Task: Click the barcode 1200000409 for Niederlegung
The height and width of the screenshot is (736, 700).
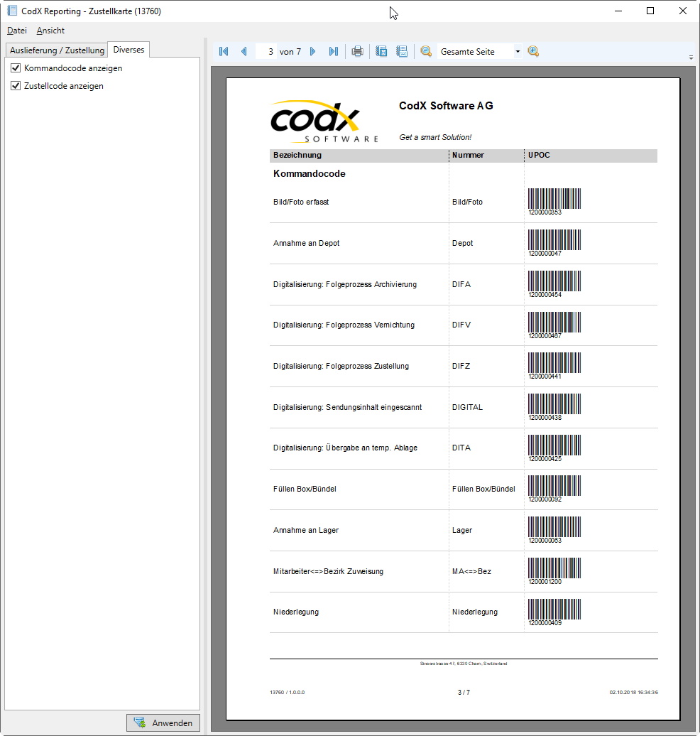Action: (x=554, y=612)
